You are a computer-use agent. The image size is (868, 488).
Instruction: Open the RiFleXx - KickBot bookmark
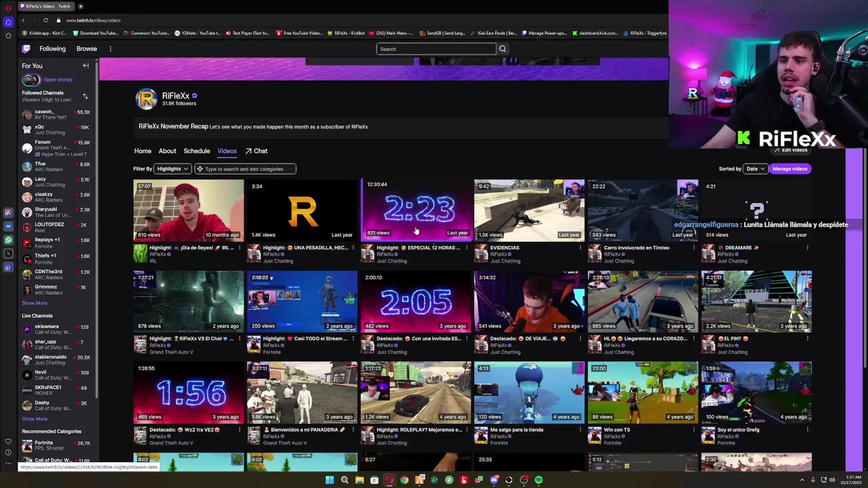tap(346, 33)
